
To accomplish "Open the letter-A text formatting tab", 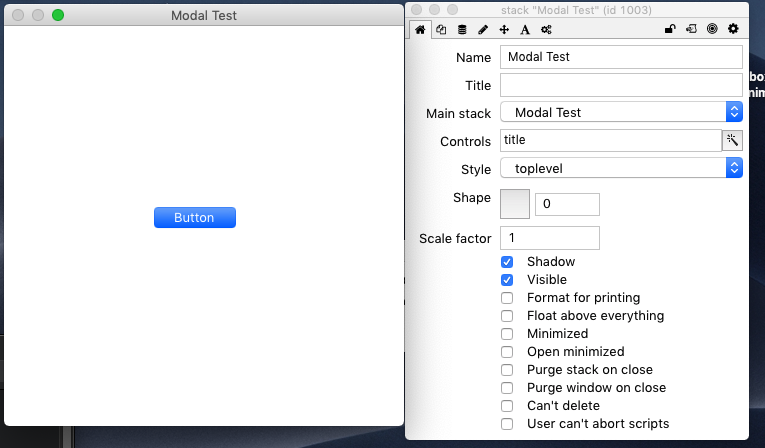I will tap(525, 30).
